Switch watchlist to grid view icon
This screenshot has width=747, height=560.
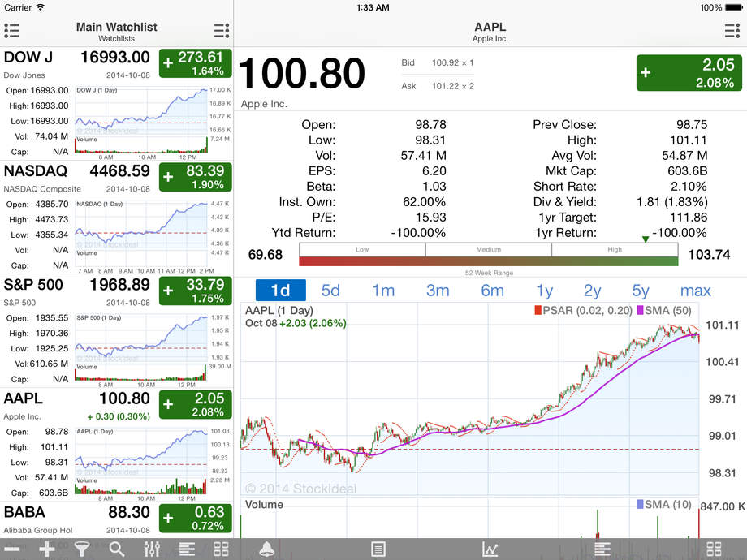pos(222,549)
